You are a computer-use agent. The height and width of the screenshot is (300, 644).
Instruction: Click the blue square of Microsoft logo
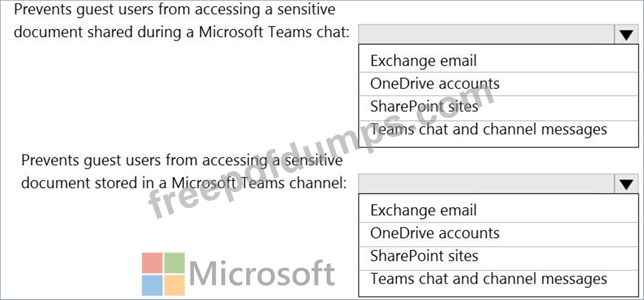click(x=152, y=285)
